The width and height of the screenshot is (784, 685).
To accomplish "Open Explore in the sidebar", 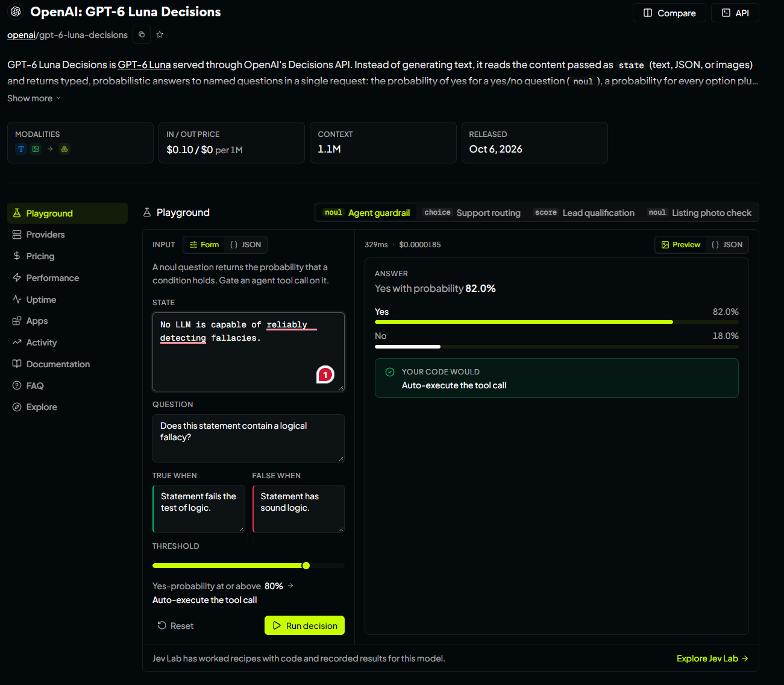I will 67,407.
